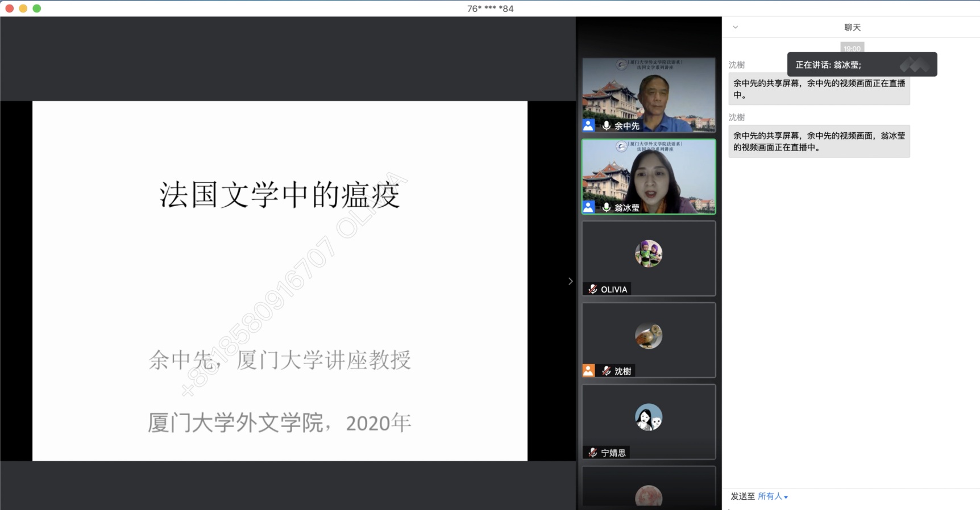Collapse the participant strip with the side arrow
This screenshot has width=980, height=510.
pos(570,281)
